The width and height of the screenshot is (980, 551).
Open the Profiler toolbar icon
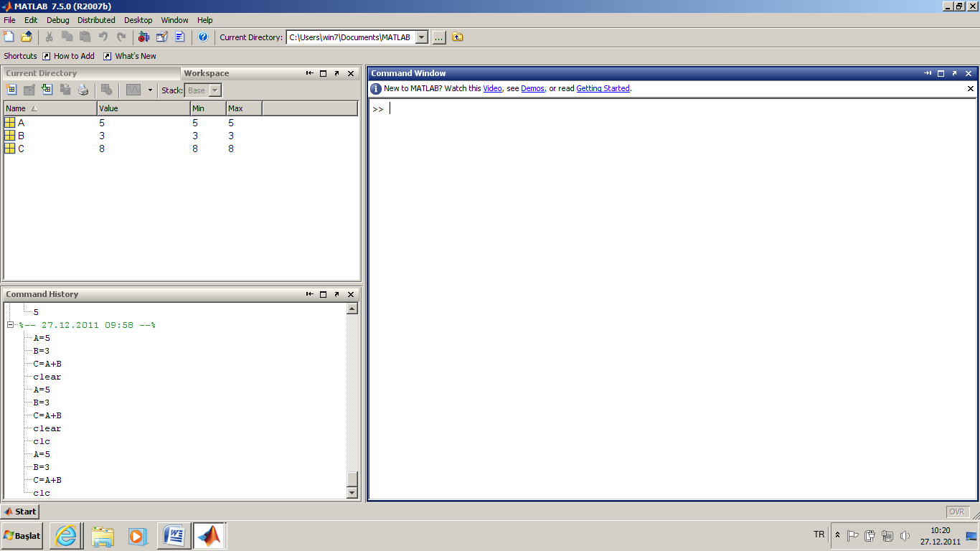[180, 37]
